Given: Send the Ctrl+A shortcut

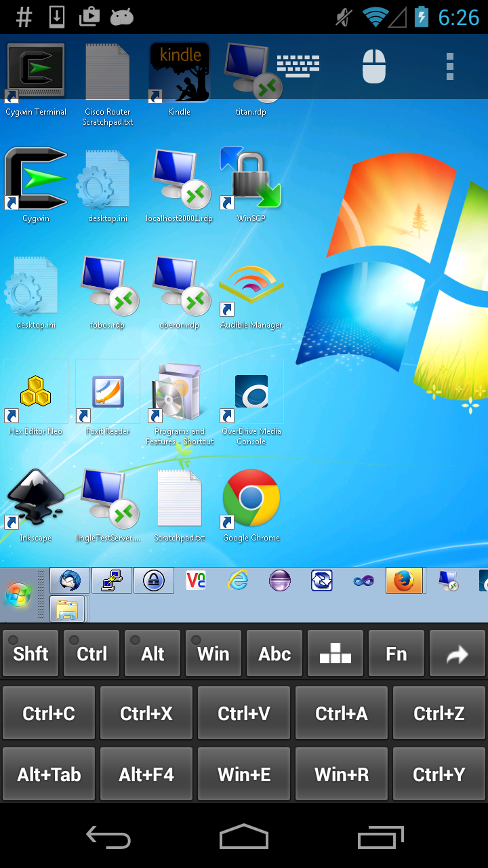Looking at the screenshot, I should point(342,713).
